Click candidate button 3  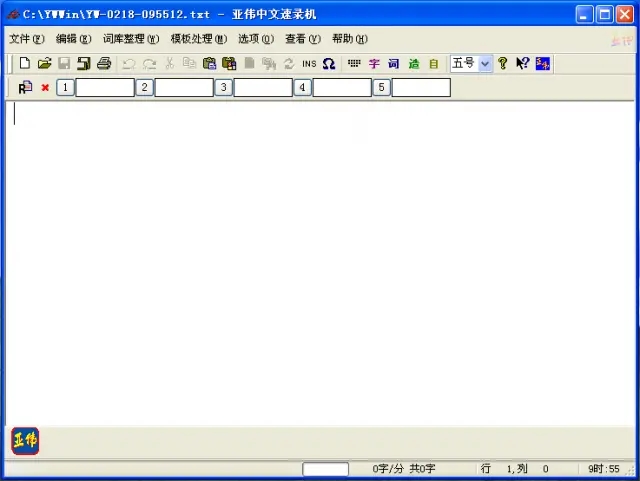click(x=223, y=87)
